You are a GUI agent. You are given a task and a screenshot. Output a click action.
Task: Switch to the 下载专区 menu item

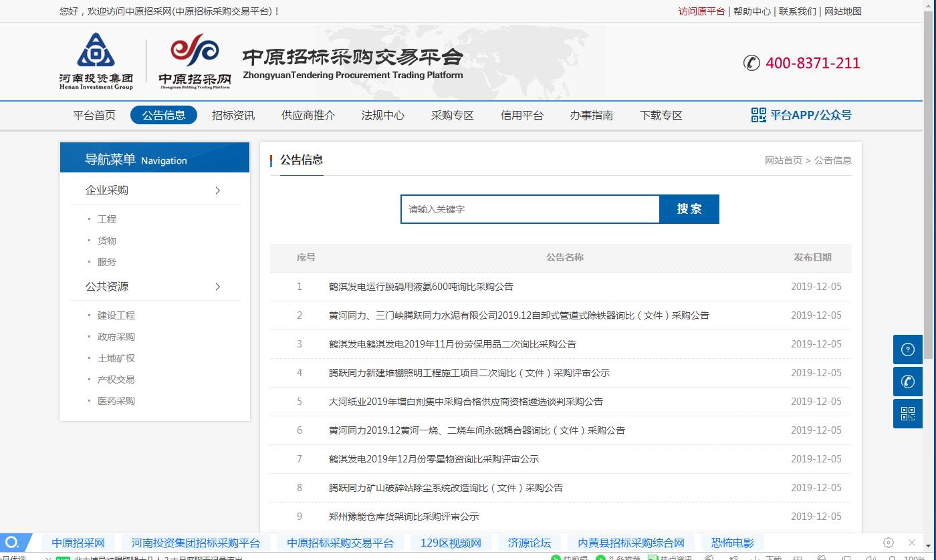pos(661,115)
